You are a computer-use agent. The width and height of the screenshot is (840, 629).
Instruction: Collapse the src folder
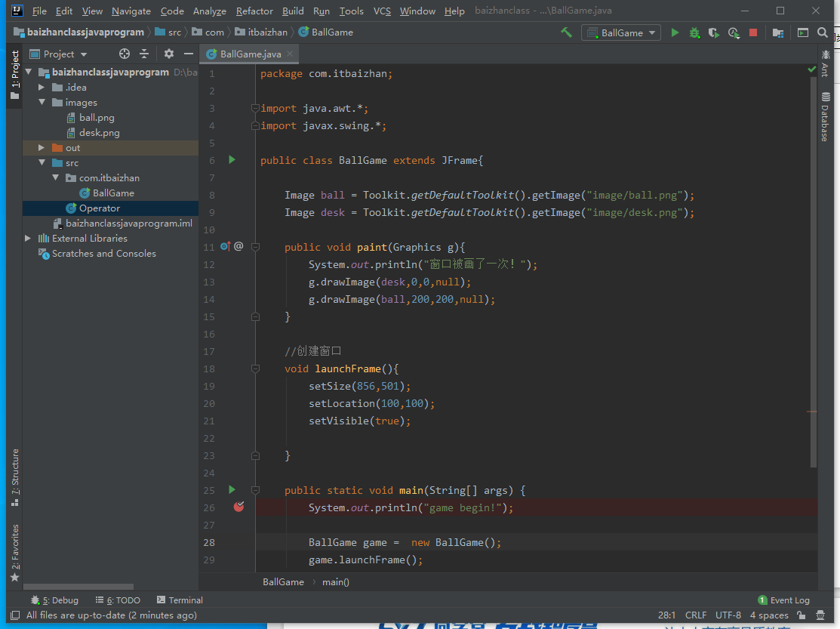tap(42, 162)
